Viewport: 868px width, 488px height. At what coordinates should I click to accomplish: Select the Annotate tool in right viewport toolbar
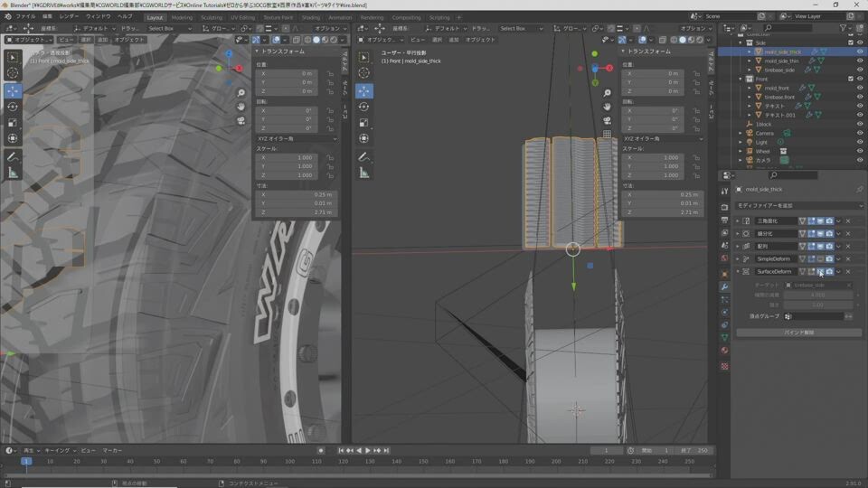click(x=364, y=156)
